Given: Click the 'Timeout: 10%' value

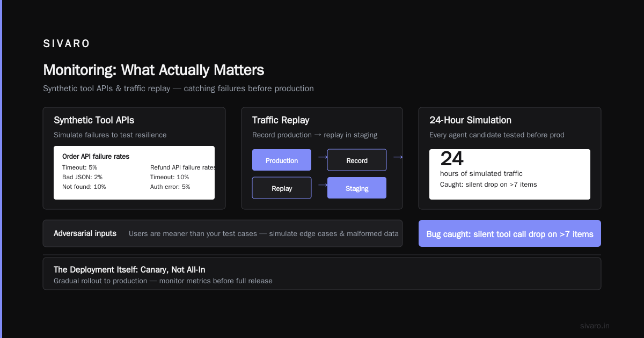Looking at the screenshot, I should tap(170, 177).
